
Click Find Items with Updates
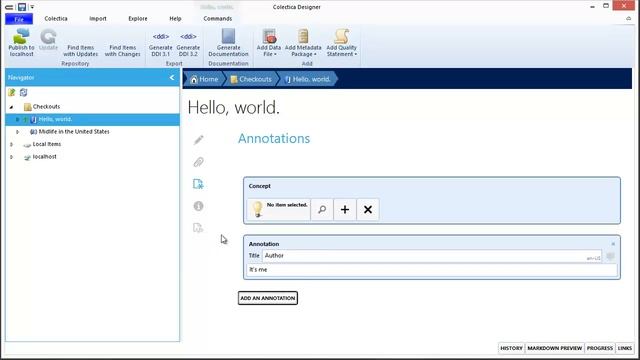pyautogui.click(x=80, y=51)
